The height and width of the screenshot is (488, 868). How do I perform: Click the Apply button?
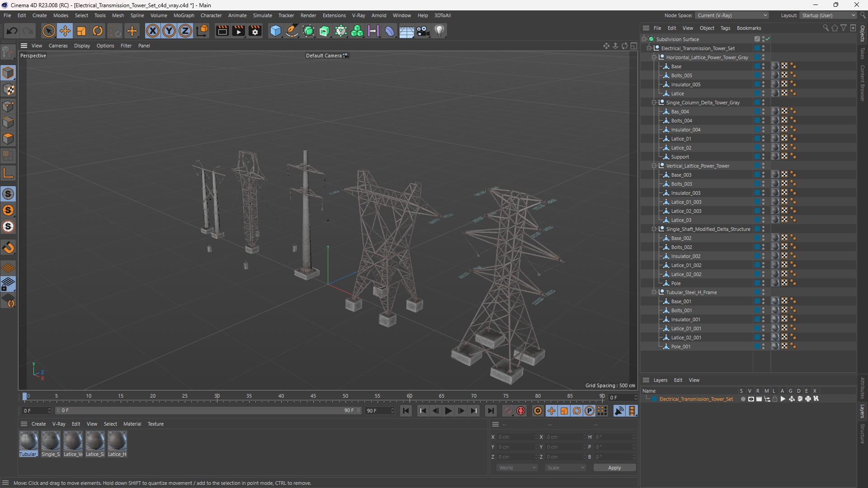tap(614, 468)
